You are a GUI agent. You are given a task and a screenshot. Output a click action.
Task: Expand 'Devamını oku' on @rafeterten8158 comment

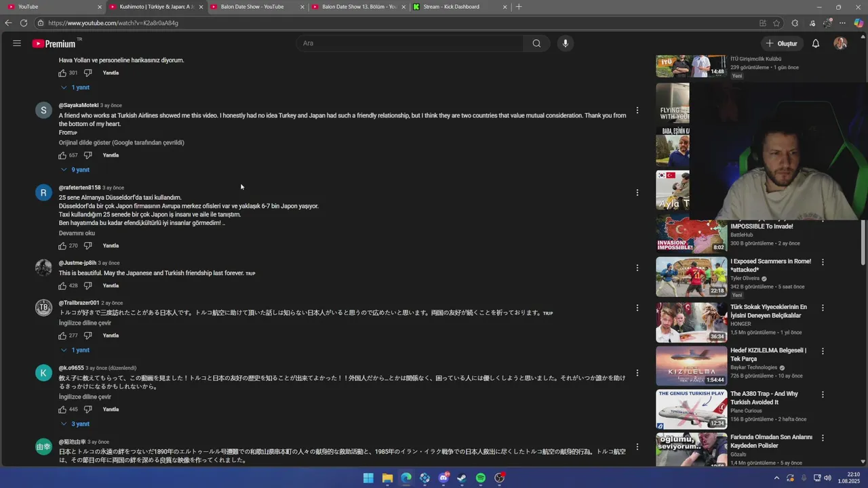coord(77,233)
